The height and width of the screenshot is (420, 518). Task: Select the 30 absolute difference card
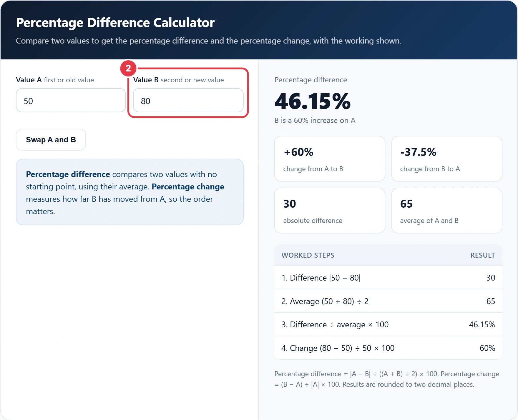330,211
